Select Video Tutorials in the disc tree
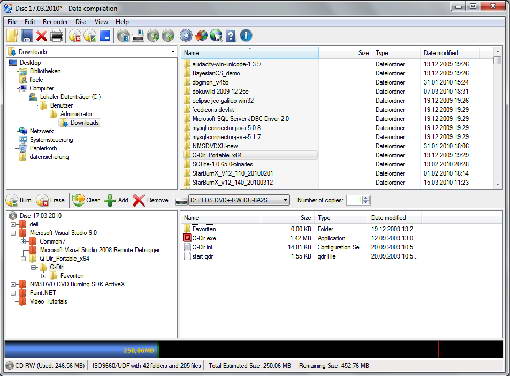The width and height of the screenshot is (510, 376). point(48,301)
